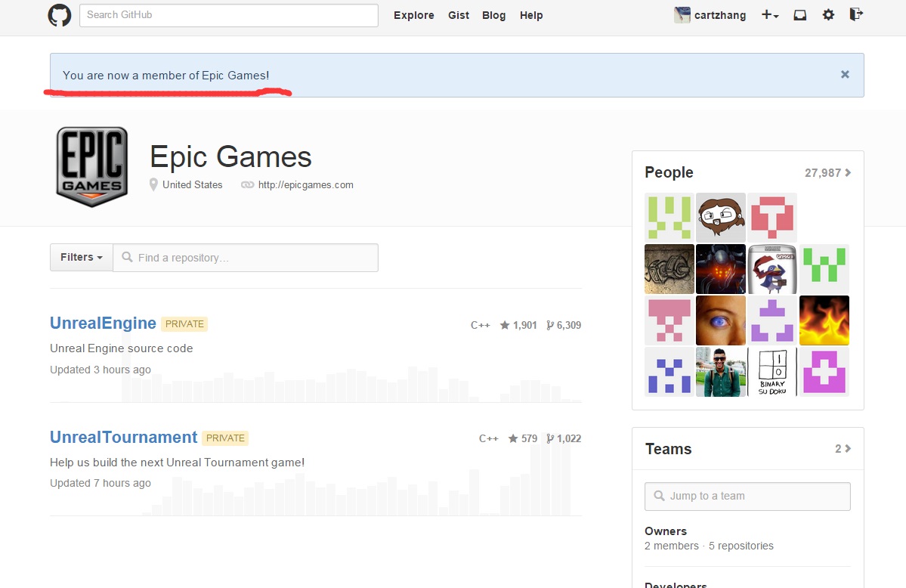This screenshot has width=906, height=588.
Task: Open the UnrealEngine repository link
Action: (x=103, y=323)
